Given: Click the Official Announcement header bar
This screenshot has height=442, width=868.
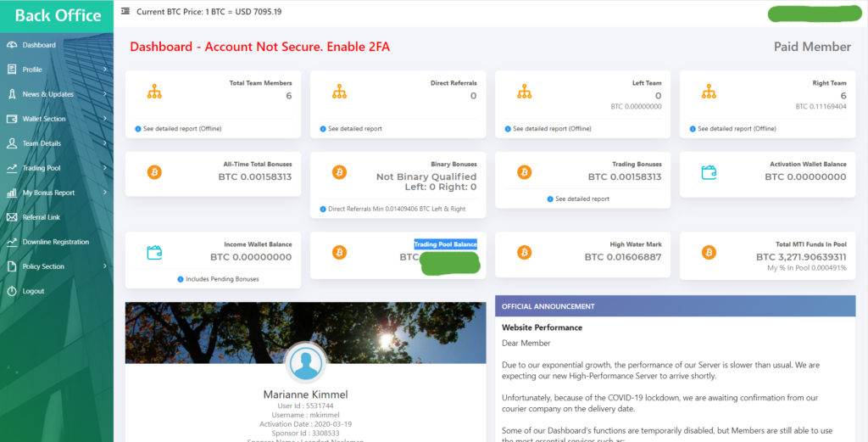Looking at the screenshot, I should (x=675, y=306).
